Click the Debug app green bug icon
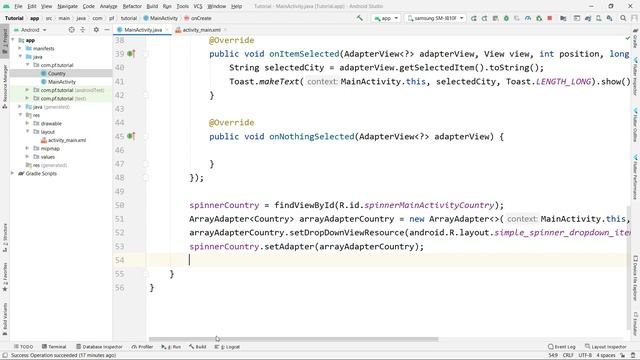Image resolution: width=640 pixels, height=360 pixels. click(x=506, y=18)
